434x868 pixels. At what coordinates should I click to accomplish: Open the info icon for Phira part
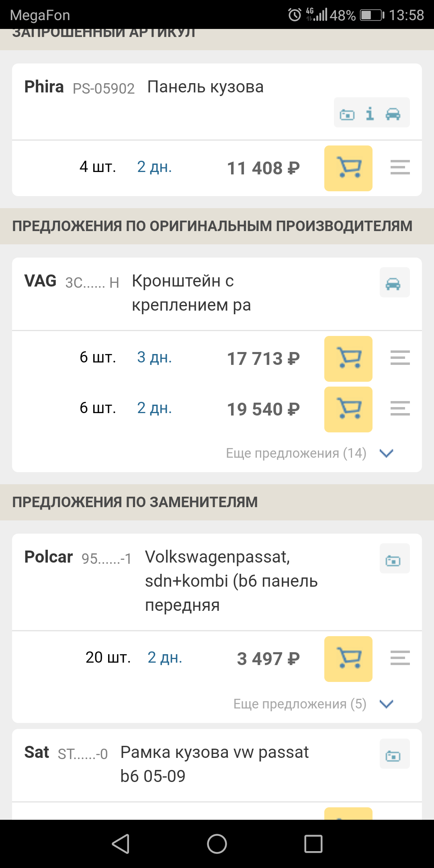pos(370,114)
